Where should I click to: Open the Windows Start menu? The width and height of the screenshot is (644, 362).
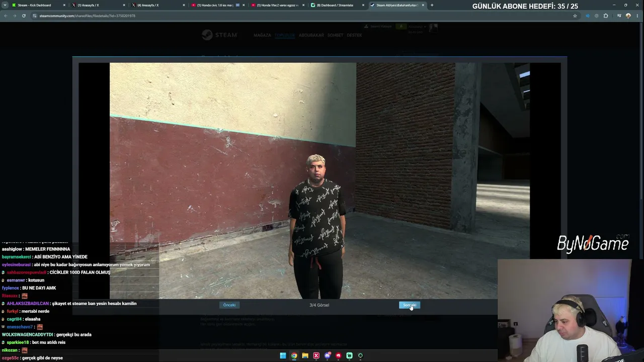click(x=283, y=355)
